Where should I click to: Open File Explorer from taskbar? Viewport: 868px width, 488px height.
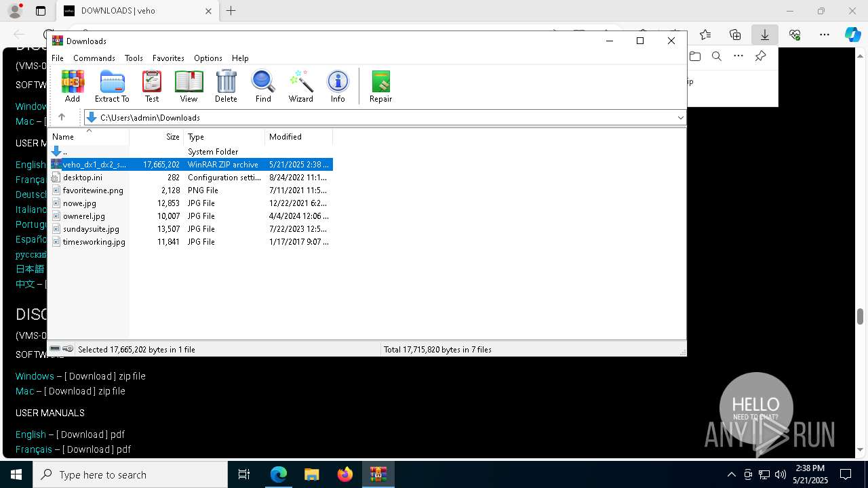coord(312,474)
